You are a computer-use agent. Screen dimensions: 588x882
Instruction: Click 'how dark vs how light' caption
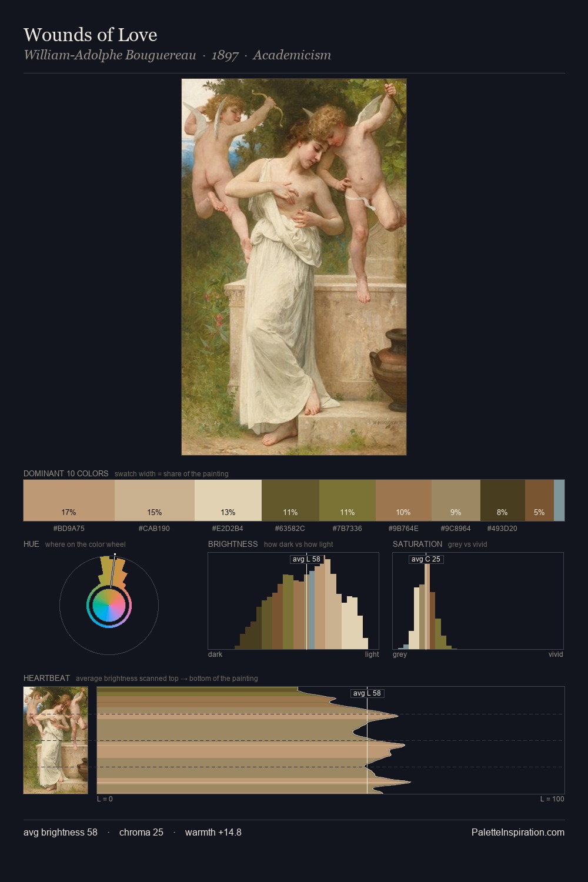pyautogui.click(x=299, y=544)
